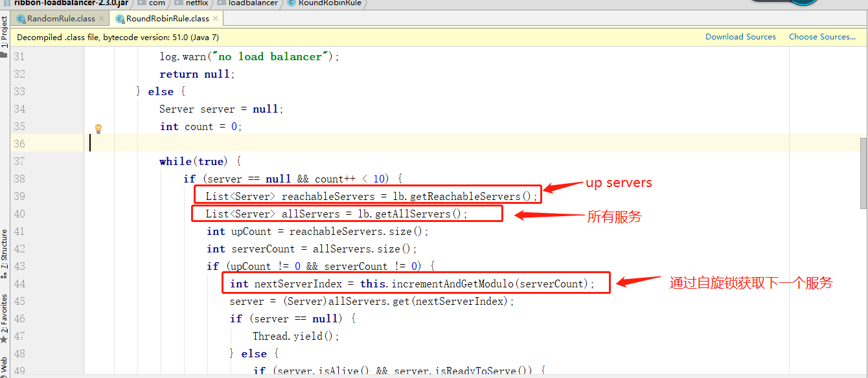Click the Choose Sources... link

pos(823,37)
